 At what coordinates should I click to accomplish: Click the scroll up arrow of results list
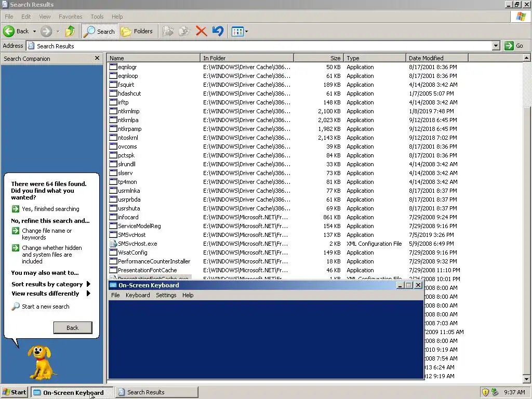tap(526, 58)
